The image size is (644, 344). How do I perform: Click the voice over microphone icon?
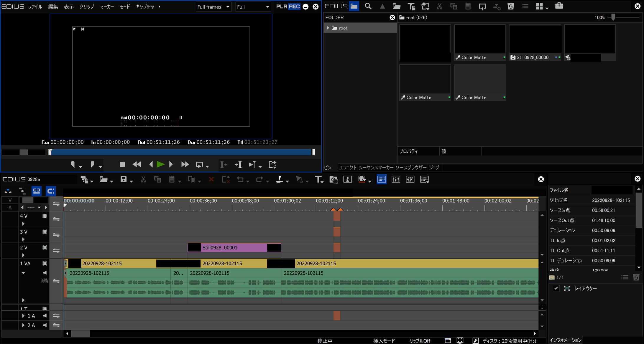(347, 179)
